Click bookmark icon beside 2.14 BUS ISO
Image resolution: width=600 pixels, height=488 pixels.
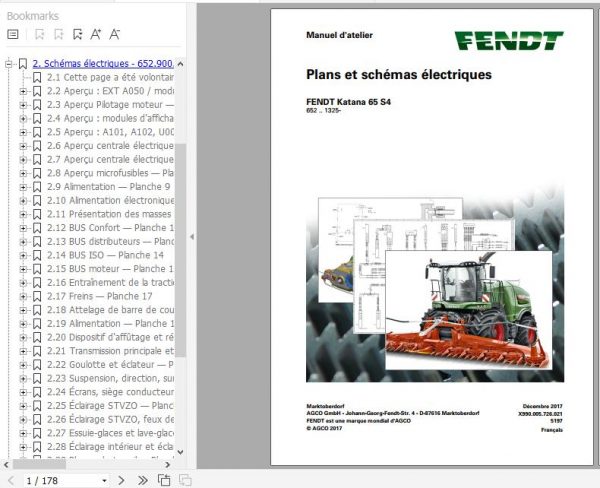37,255
